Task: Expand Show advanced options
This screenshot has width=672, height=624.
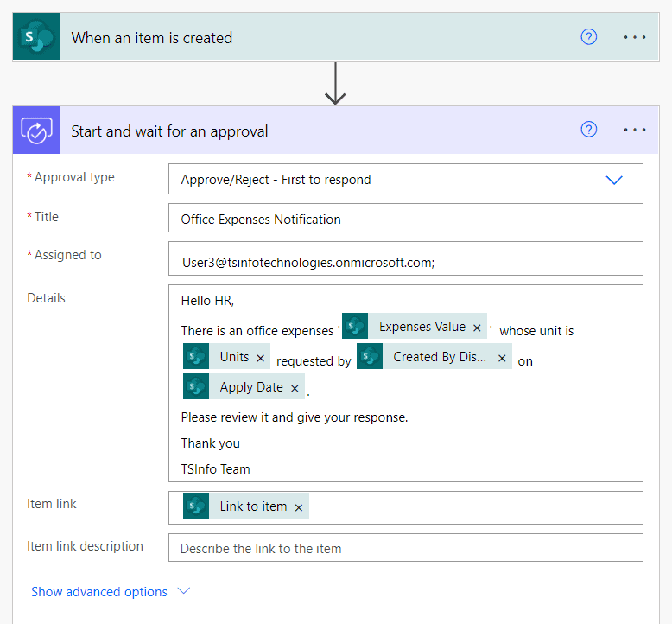Action: [111, 591]
